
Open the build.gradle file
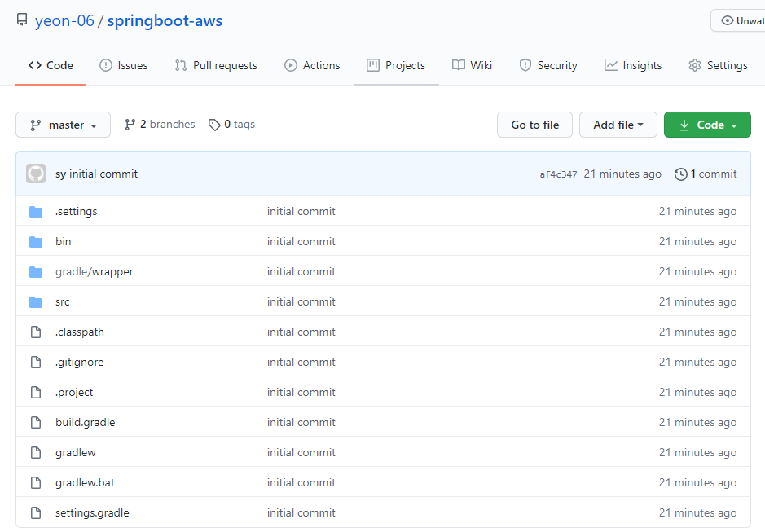tap(86, 422)
